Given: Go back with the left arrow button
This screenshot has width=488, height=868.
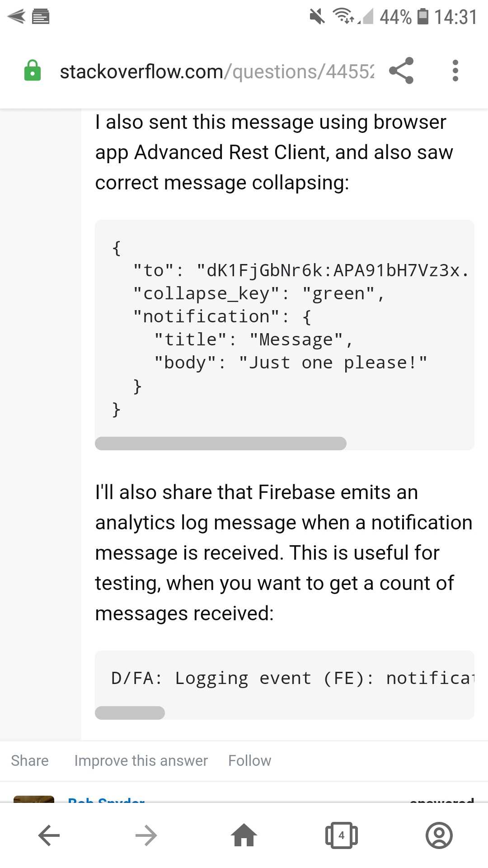Looking at the screenshot, I should tap(49, 835).
